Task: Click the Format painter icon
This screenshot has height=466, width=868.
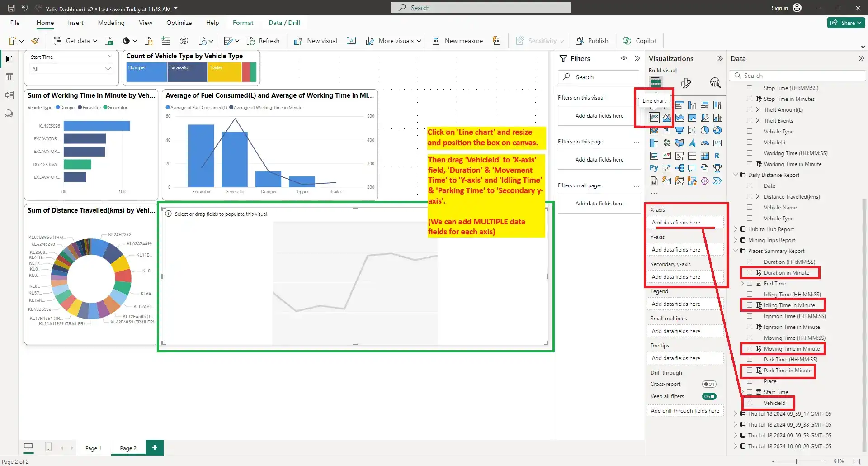Action: coord(35,41)
